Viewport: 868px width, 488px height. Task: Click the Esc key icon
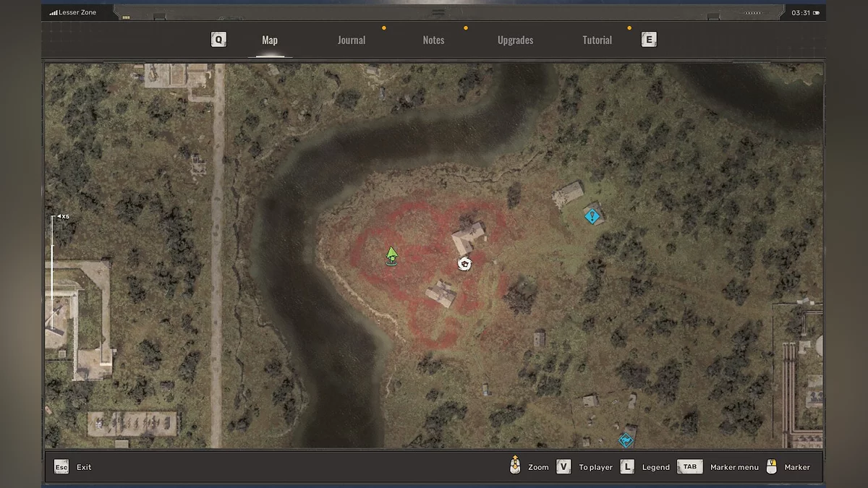tap(61, 467)
